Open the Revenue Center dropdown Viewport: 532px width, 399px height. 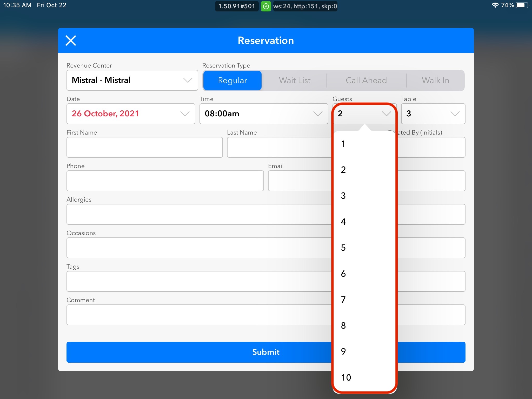[132, 80]
